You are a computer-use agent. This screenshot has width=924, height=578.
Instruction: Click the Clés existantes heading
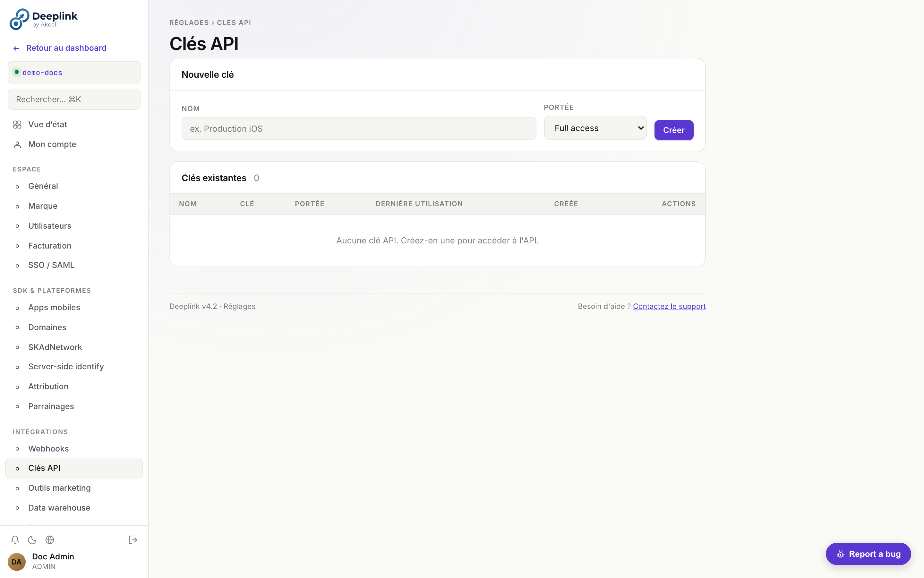coord(214,178)
